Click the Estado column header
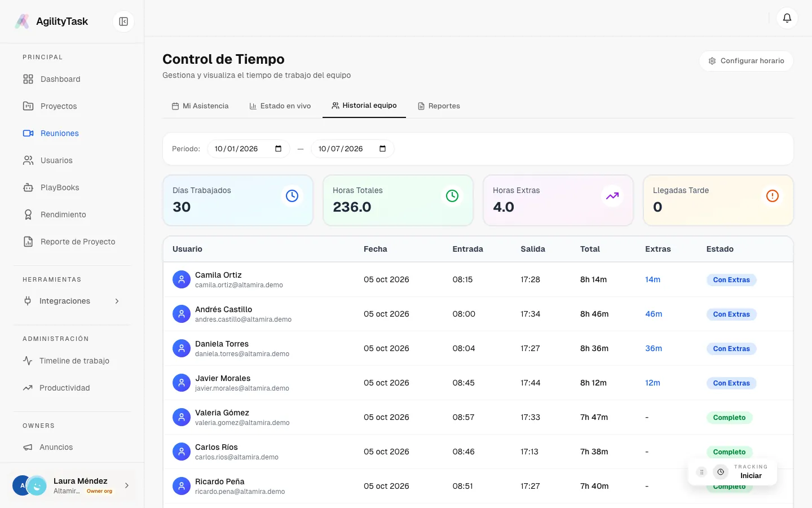 click(720, 249)
